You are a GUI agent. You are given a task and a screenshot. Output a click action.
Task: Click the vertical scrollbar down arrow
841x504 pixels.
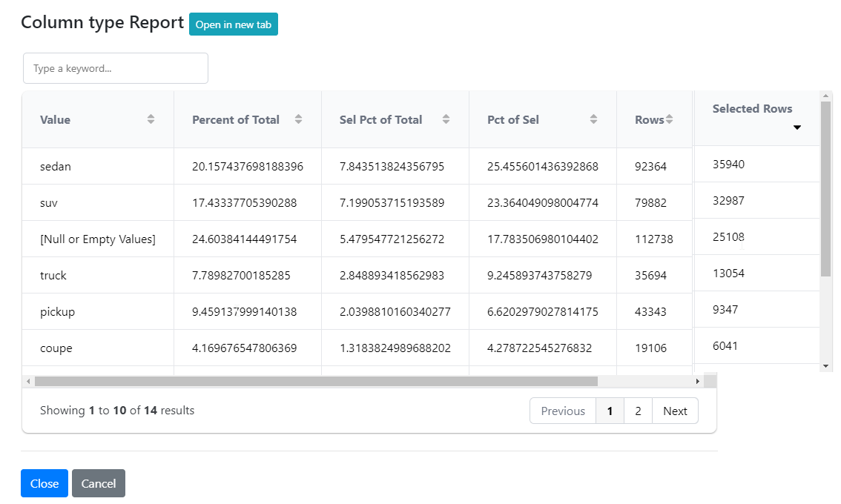click(x=826, y=366)
